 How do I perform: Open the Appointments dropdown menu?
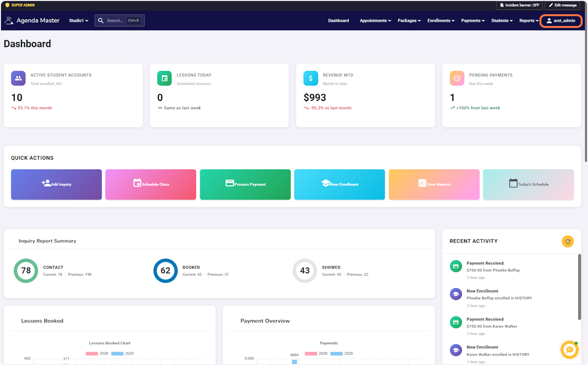click(x=375, y=21)
